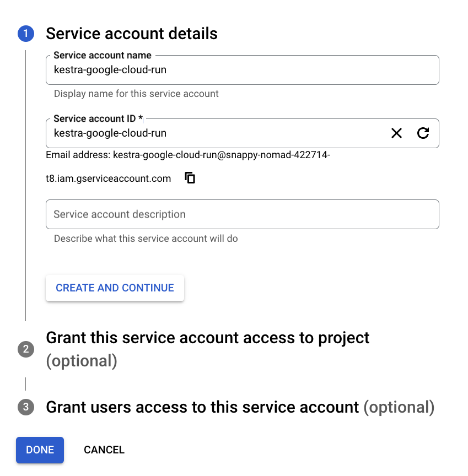468x476 pixels.
Task: Click the 'Service account name' floating label
Action: [x=103, y=56]
